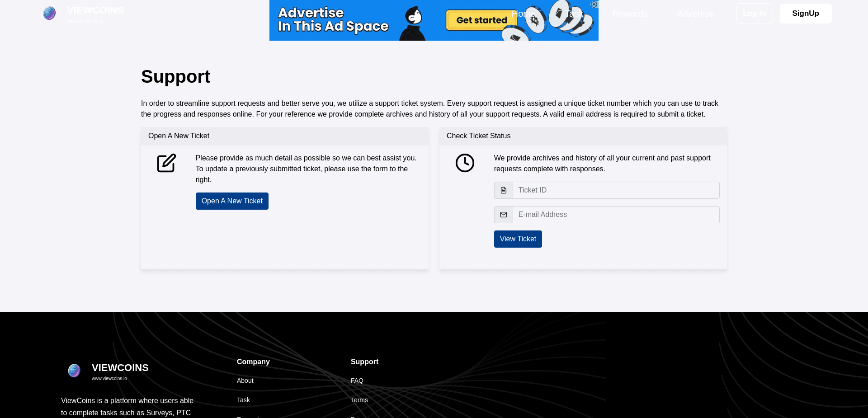This screenshot has width=868, height=418.
Task: Click the clock icon in Check Ticket Status
Action: pyautogui.click(x=464, y=163)
